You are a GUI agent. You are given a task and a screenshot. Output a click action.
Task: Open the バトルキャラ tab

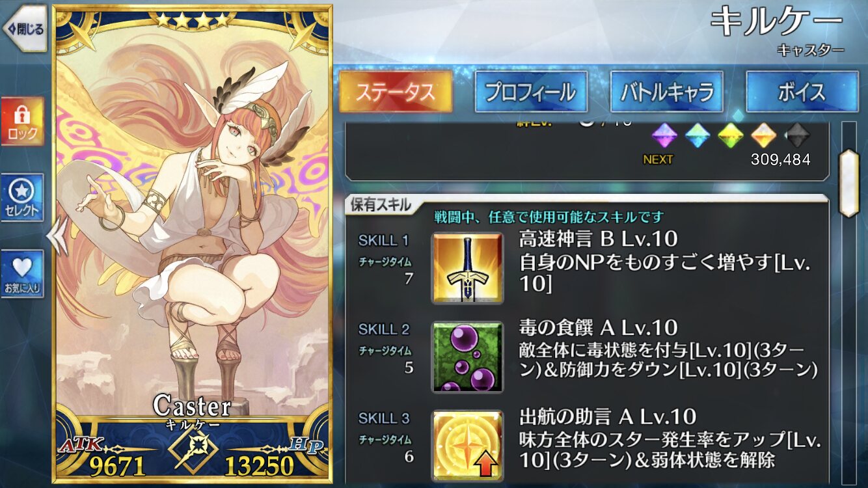tap(666, 92)
